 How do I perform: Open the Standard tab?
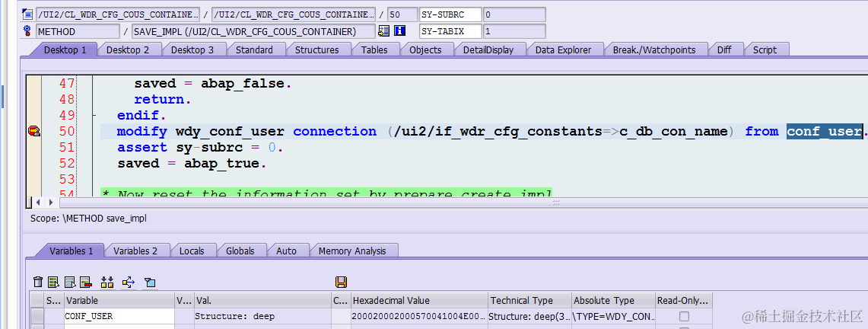point(254,50)
